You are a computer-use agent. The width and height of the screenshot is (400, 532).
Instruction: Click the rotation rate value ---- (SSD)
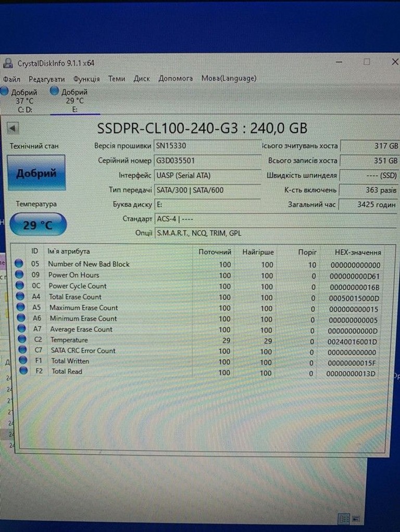369,176
